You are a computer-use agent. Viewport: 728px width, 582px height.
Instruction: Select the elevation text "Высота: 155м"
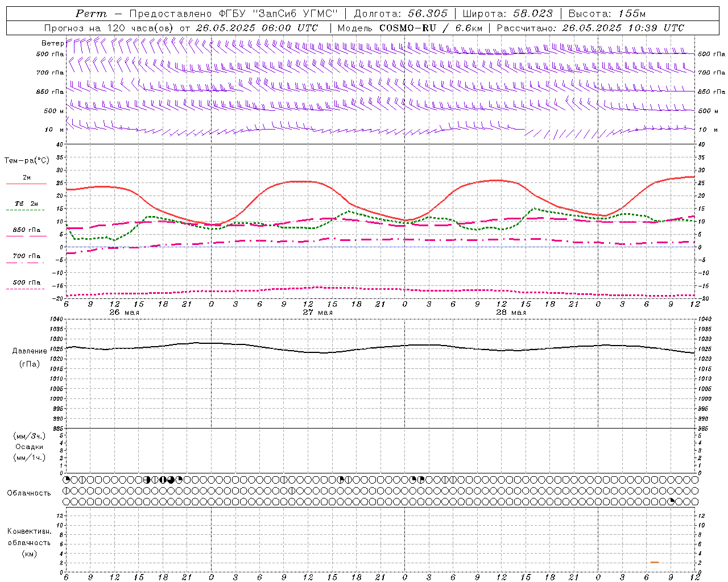click(607, 14)
